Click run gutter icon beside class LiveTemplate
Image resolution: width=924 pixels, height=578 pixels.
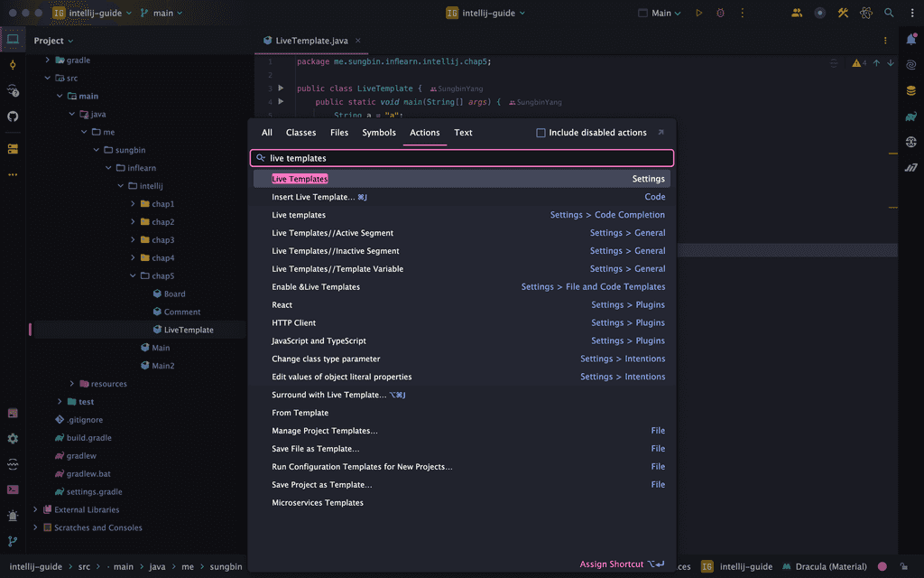coord(282,88)
